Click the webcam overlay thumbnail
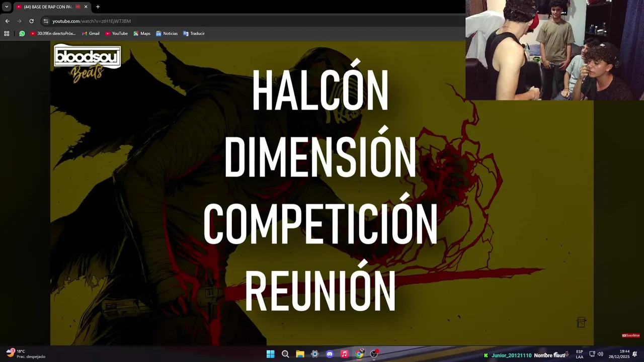The image size is (644, 362). (554, 50)
